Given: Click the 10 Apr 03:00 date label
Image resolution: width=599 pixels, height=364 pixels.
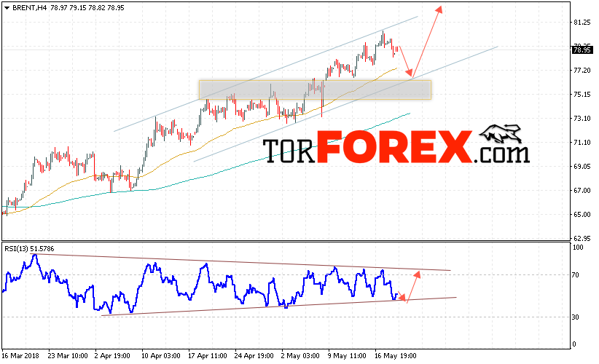Looking at the screenshot, I should (x=161, y=356).
